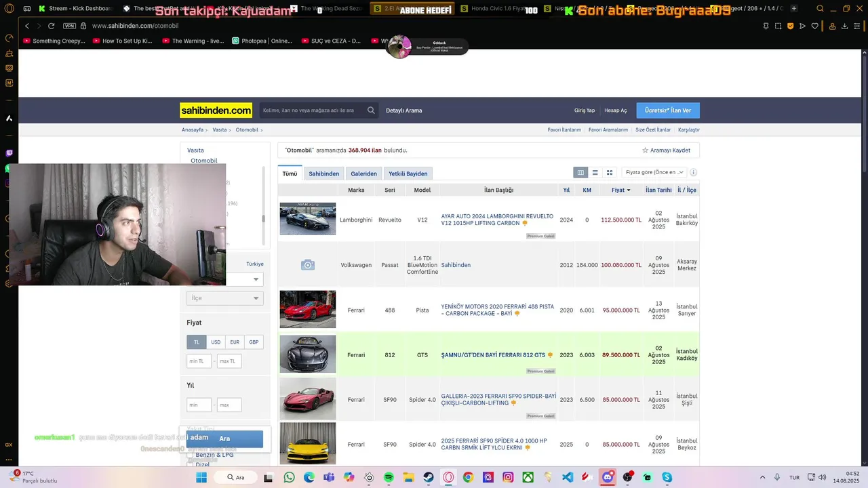Image resolution: width=868 pixels, height=488 pixels.
Task: Switch to list view icon
Action: [595, 173]
